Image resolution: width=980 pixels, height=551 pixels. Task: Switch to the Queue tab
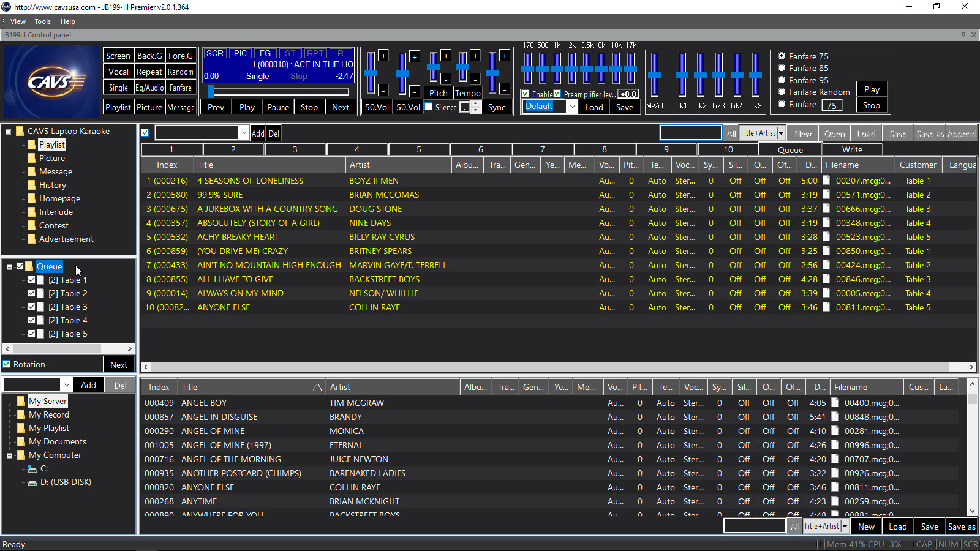(790, 149)
